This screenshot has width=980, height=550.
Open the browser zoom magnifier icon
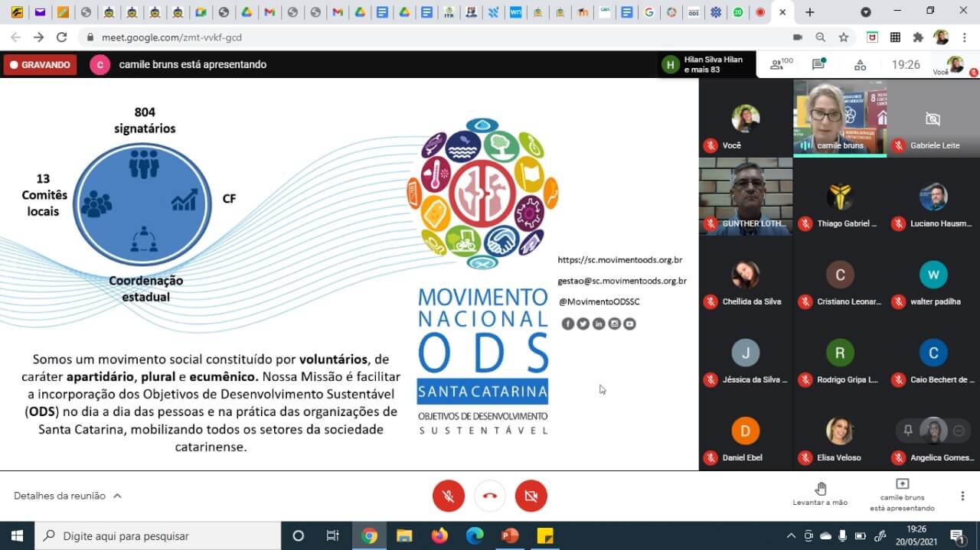coord(821,37)
